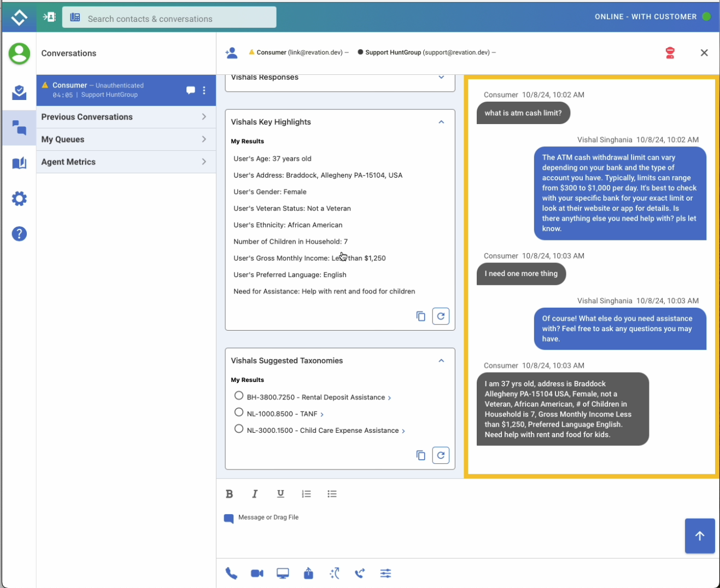This screenshot has width=720, height=588.
Task: Open the My Queues section
Action: (126, 139)
